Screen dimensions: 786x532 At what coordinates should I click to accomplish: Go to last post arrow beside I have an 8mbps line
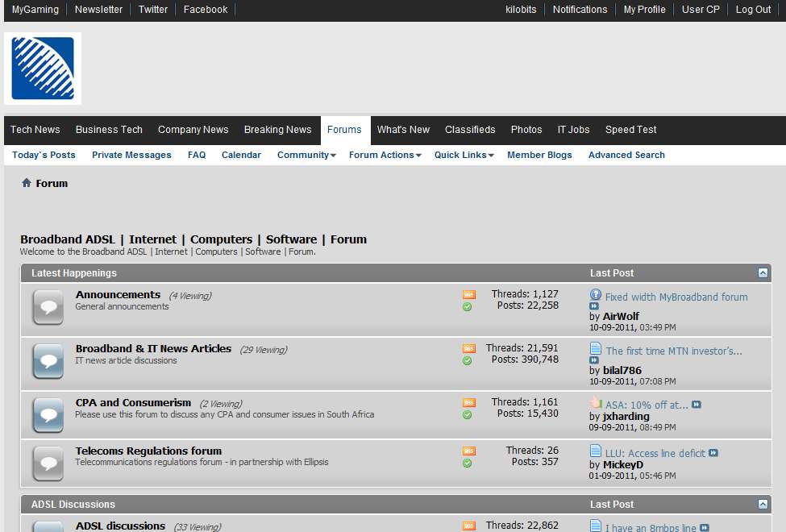click(705, 527)
